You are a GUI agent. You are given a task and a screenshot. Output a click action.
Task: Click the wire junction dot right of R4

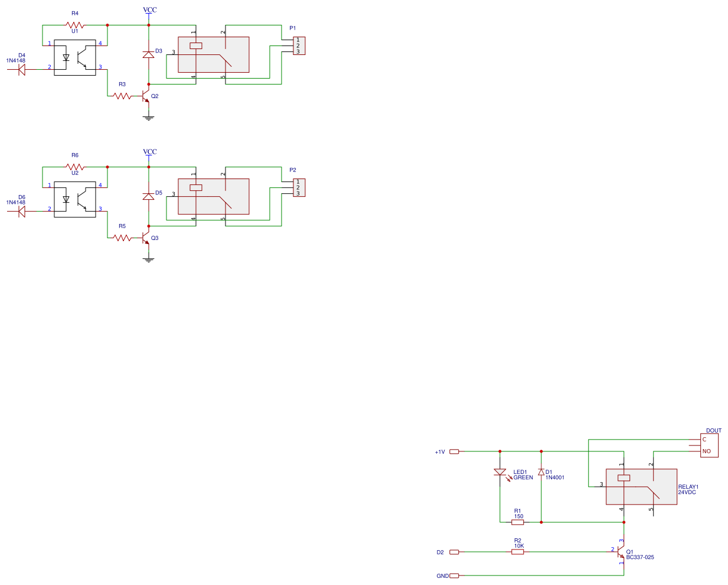[x=107, y=25]
